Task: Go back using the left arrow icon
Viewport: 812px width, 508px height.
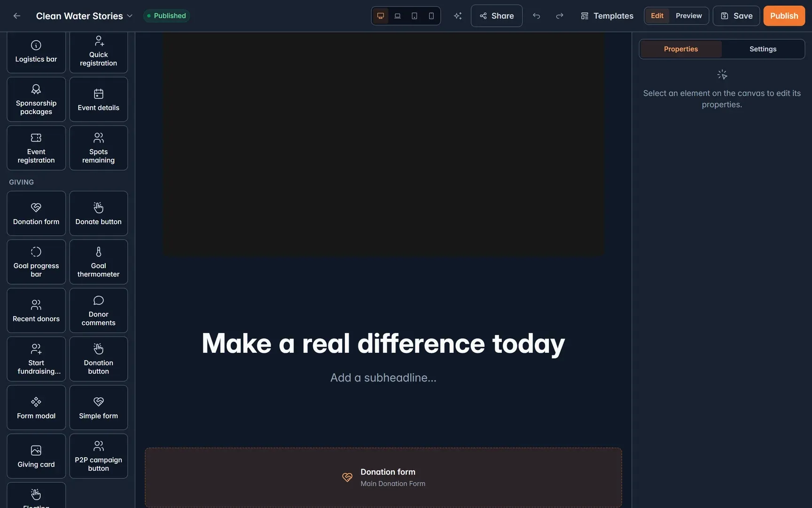Action: 17,16
